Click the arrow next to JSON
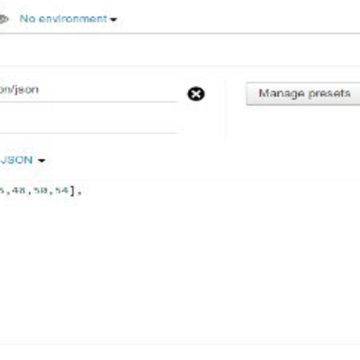 (x=41, y=161)
